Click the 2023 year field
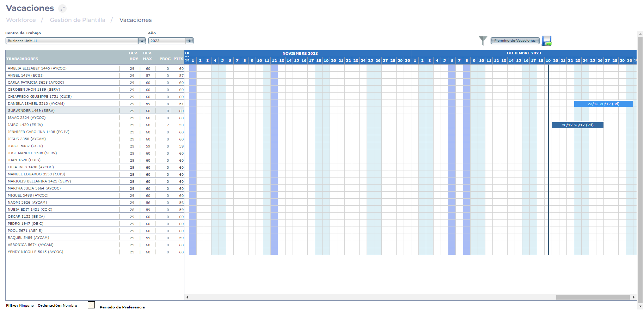Screen dimensions: 644x313 click(167, 41)
